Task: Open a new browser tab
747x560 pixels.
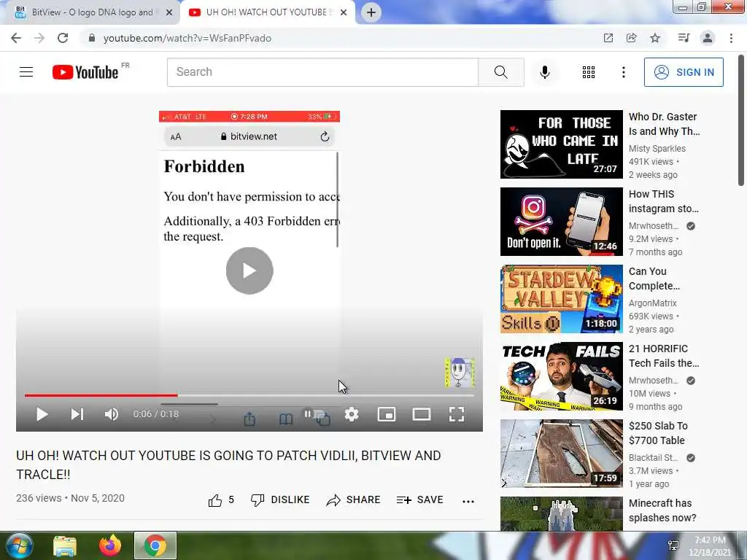Action: tap(371, 12)
